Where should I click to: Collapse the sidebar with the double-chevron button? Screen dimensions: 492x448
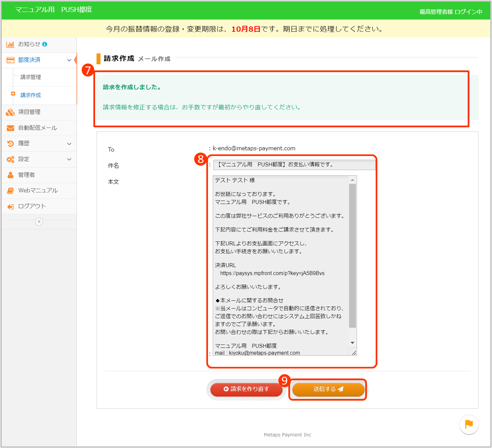tap(39, 222)
